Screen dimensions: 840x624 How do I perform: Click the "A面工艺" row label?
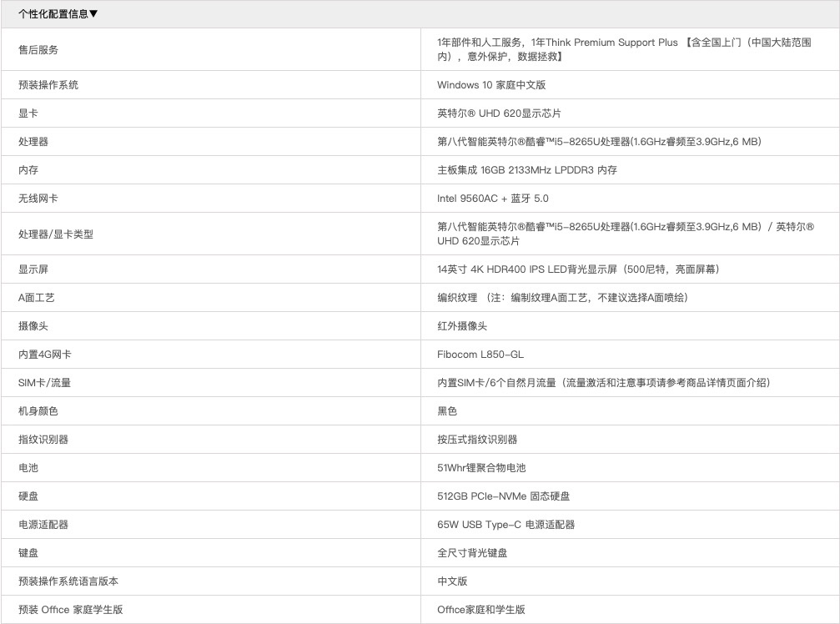[37, 297]
